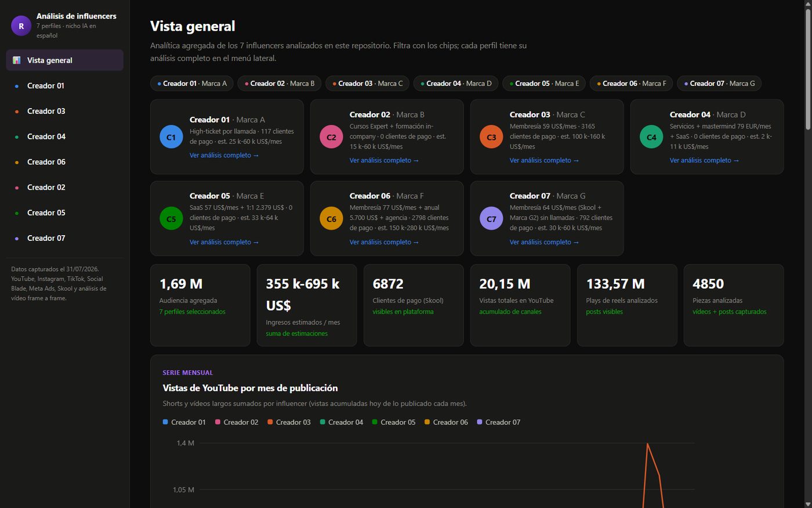Follow Ver análisis completo for Creador 01
This screenshot has height=508, width=812.
tap(224, 156)
